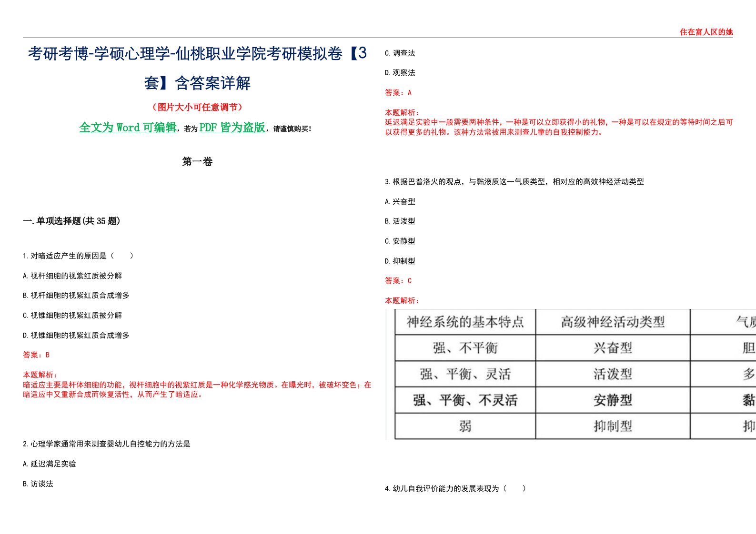756x534 pixels.
Task: Click the red text '答案：C'
Action: point(398,281)
